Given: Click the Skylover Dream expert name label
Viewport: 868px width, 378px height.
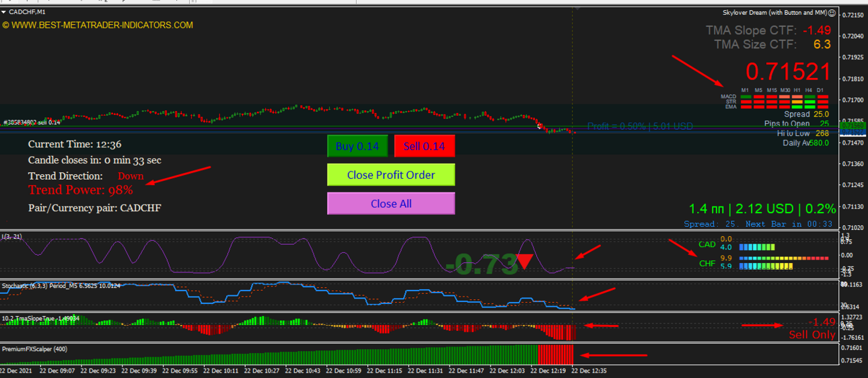Looking at the screenshot, I should 774,12.
